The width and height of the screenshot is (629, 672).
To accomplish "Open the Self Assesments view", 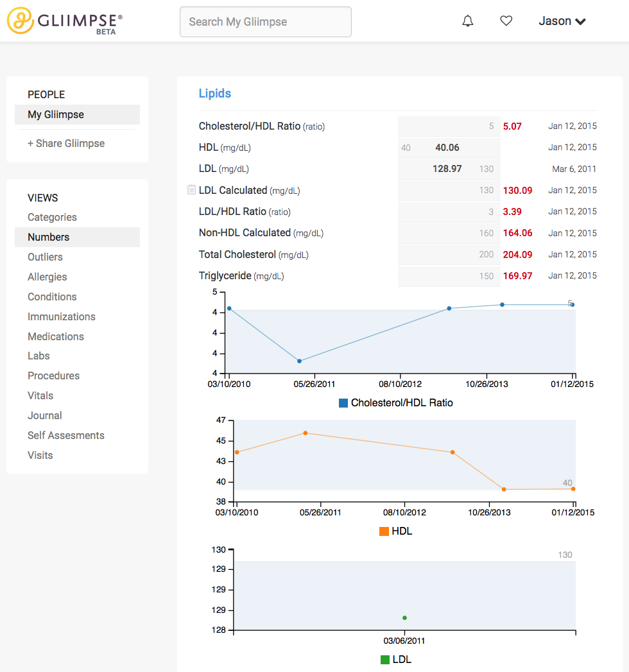I will click(x=66, y=435).
